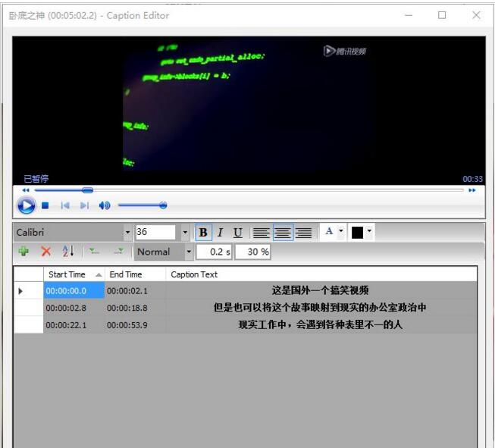The width and height of the screenshot is (495, 448).
Task: Select end time 00:00:02.1 cell
Action: [x=135, y=291]
